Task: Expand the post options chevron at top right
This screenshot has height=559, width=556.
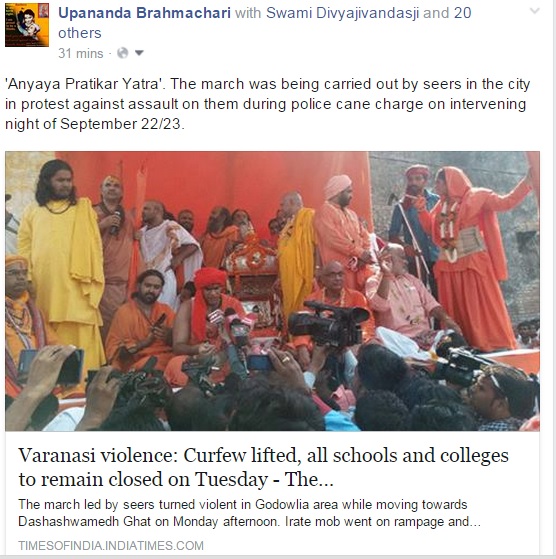Action: [535, 11]
